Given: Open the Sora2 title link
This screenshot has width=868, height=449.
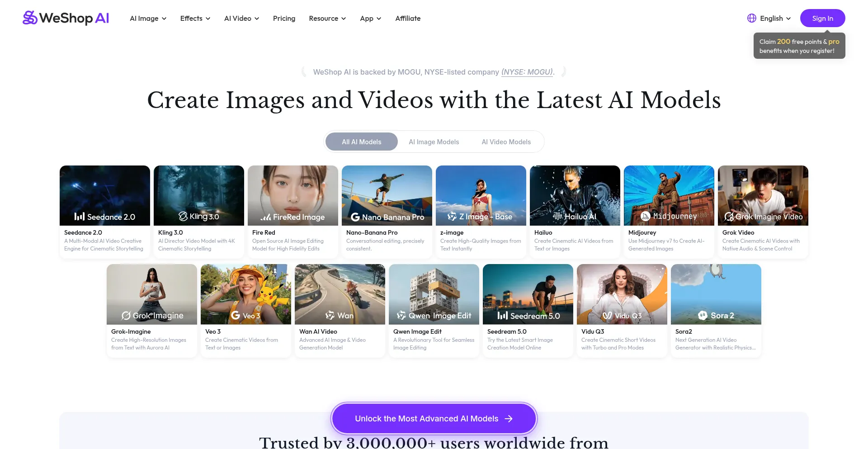Looking at the screenshot, I should (x=684, y=331).
